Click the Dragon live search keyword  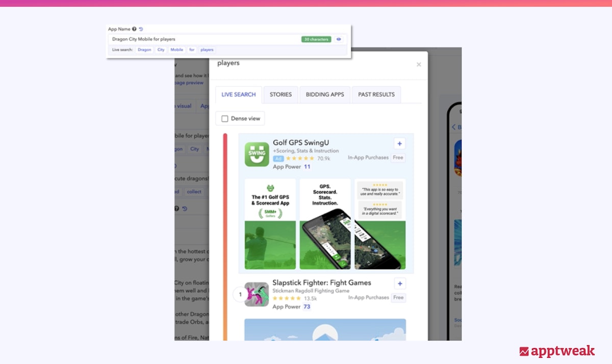[144, 50]
